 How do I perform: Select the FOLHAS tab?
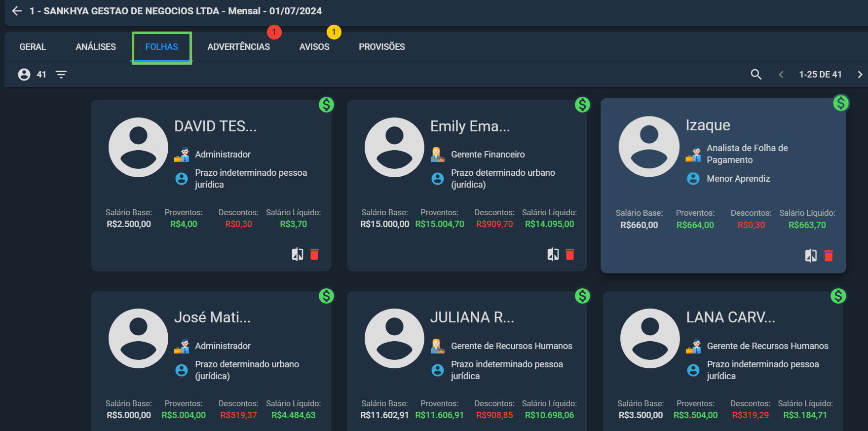pos(162,47)
